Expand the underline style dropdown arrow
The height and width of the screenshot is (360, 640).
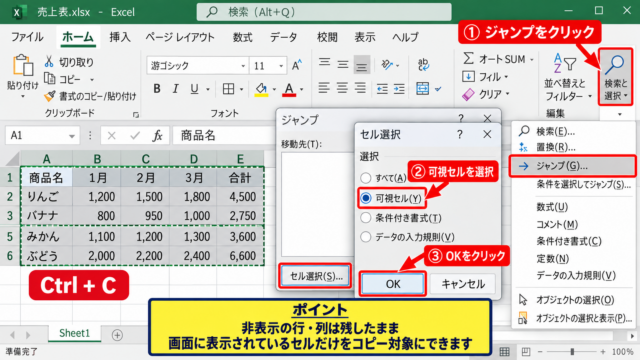[208, 89]
